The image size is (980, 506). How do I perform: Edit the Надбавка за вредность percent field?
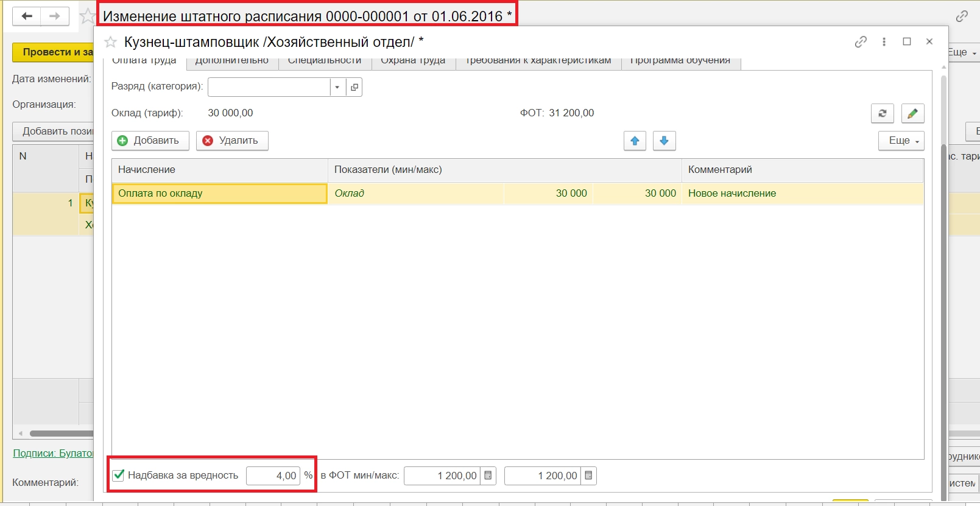click(x=273, y=476)
